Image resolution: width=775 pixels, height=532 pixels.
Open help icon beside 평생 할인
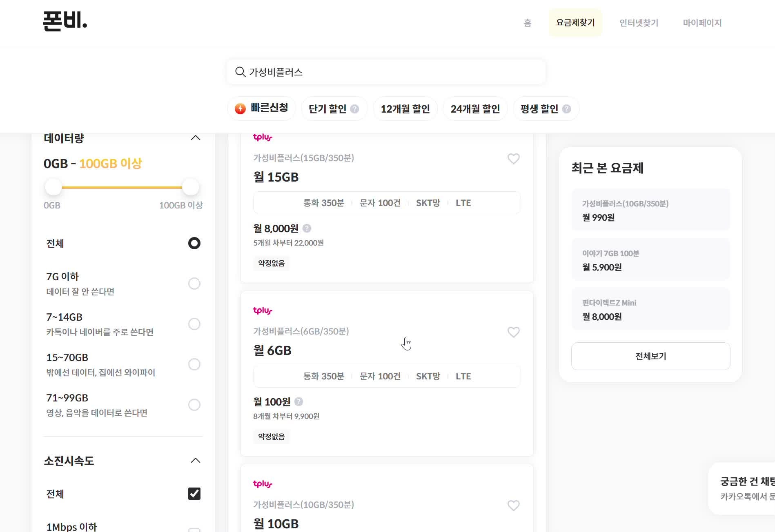click(x=566, y=109)
